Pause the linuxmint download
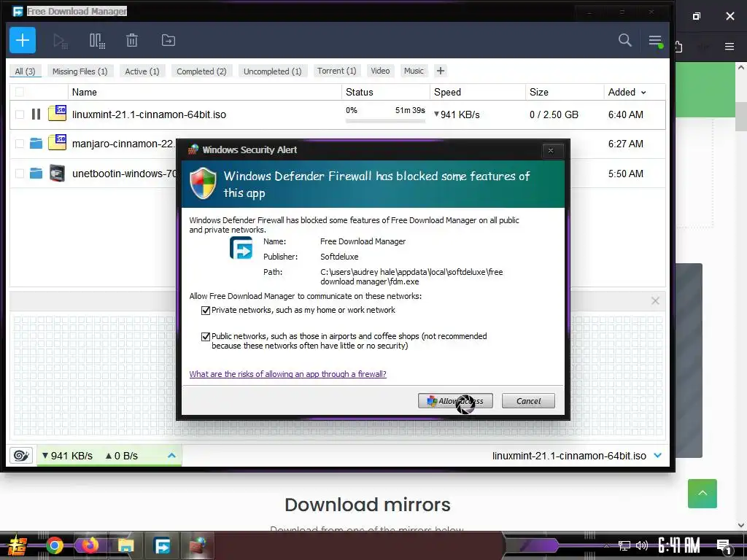 coord(36,114)
